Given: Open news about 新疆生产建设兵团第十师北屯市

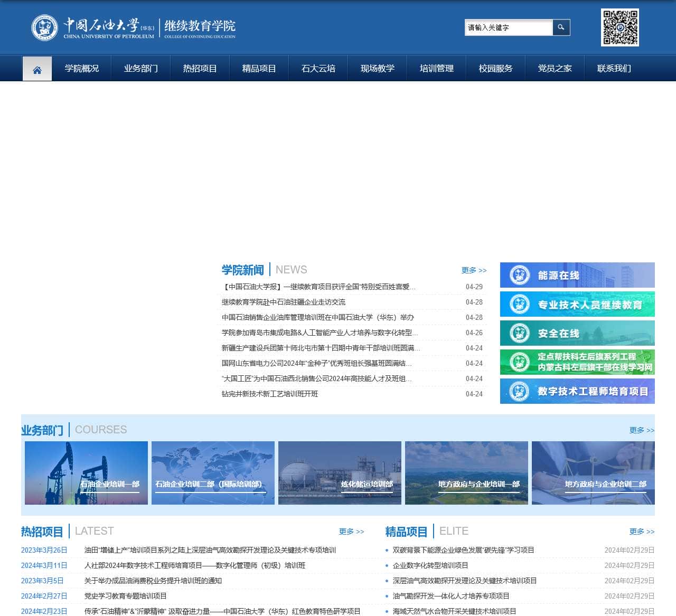Looking at the screenshot, I should (321, 348).
